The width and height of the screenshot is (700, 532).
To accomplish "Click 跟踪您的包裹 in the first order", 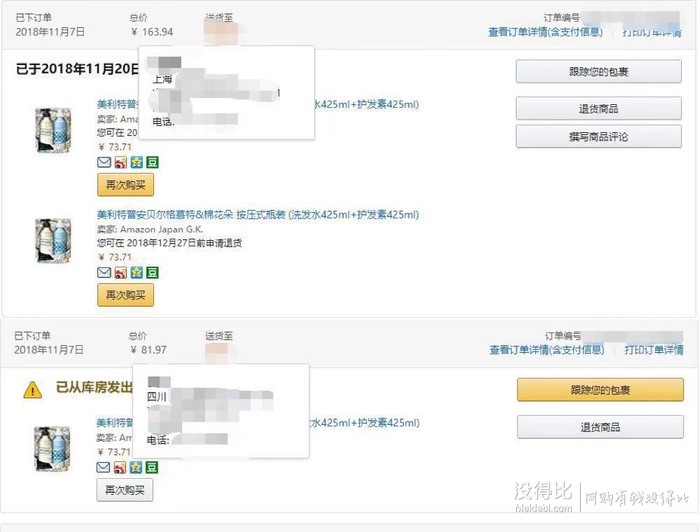I will (599, 71).
